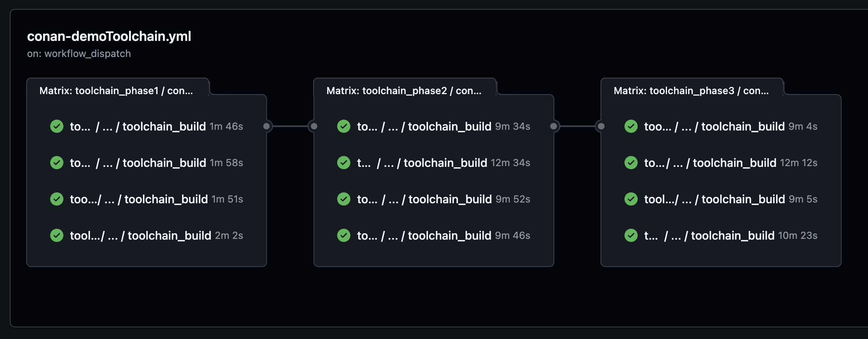Click check icon for 10m 23s job
The image size is (868, 339).
(x=631, y=235)
